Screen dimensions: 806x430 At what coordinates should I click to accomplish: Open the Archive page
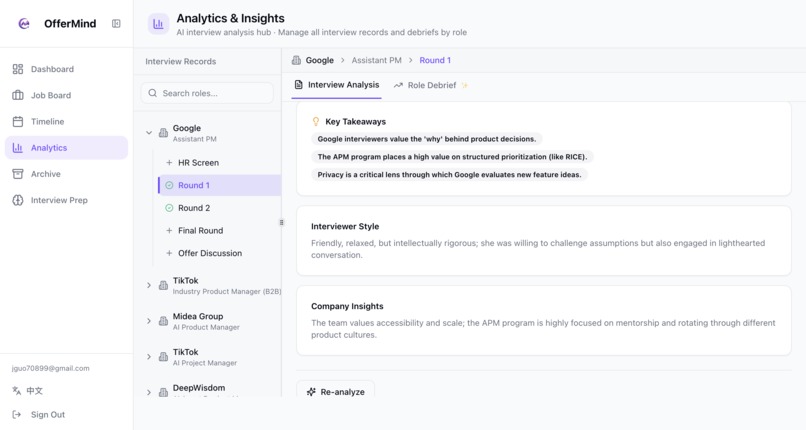[66, 174]
